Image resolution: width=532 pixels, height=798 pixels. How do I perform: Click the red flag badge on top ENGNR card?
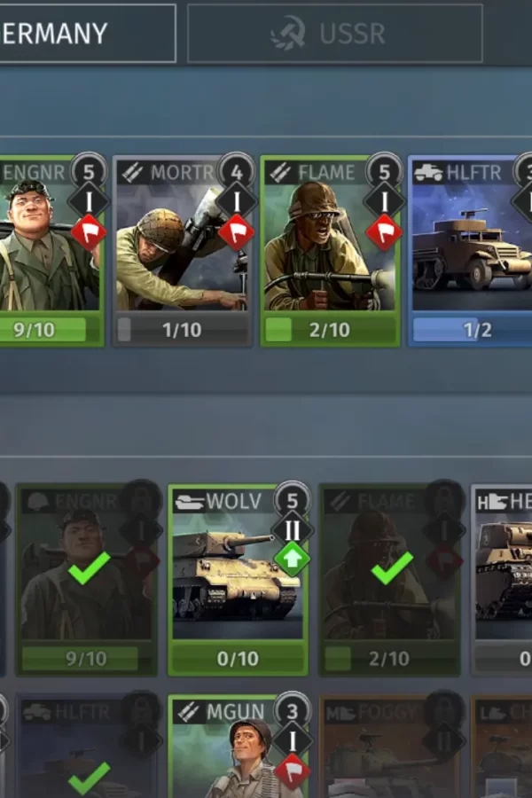89,233
